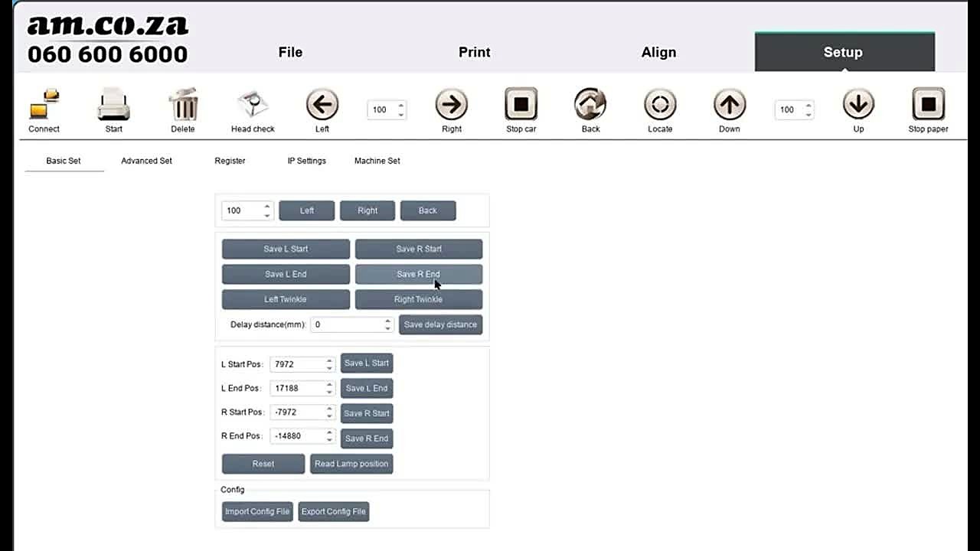Click the Back home icon
980x551 pixels.
[590, 104]
